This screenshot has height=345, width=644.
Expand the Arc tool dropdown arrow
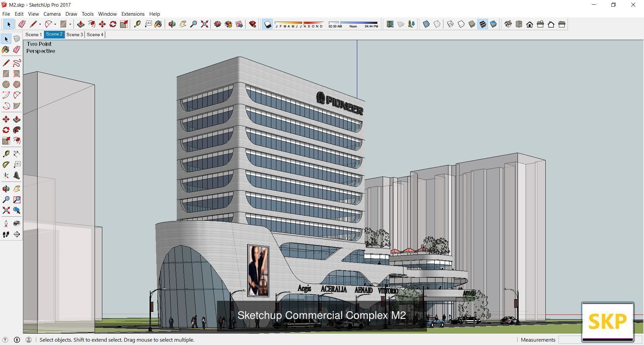pos(55,24)
